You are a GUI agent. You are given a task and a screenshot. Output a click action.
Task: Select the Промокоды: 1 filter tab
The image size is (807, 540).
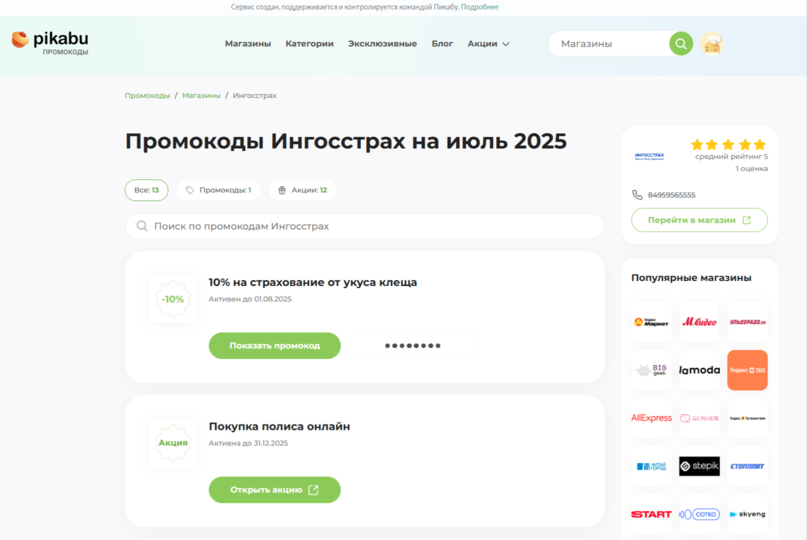coord(218,190)
